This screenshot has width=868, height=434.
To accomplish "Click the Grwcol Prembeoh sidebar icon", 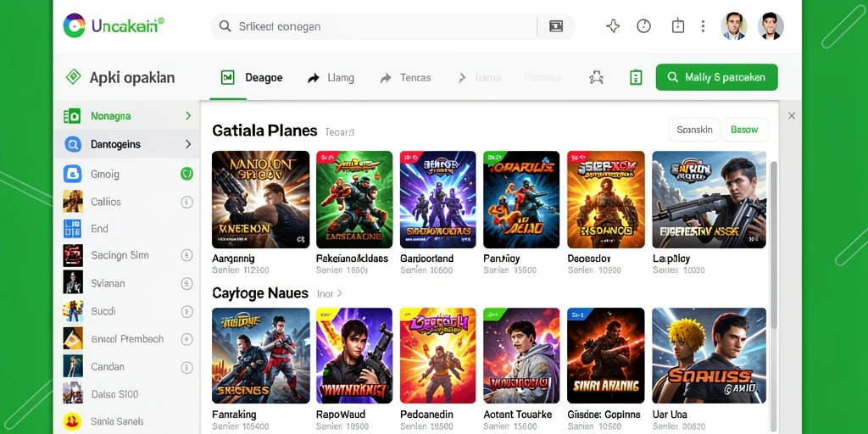I will (x=73, y=339).
